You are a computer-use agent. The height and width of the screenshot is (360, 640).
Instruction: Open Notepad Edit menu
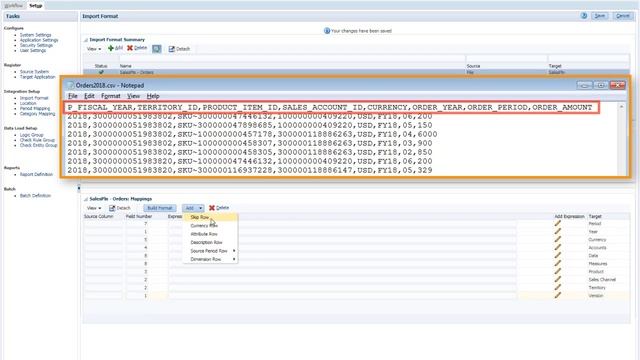[x=89, y=96]
